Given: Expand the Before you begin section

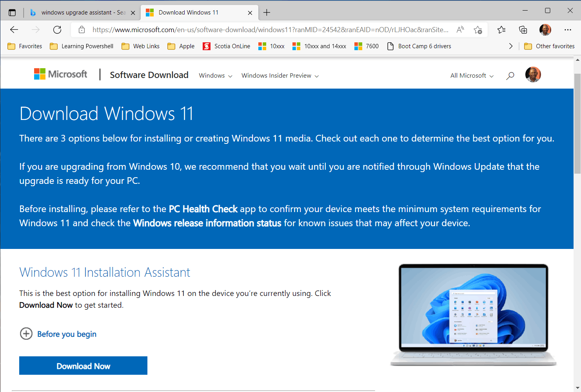Looking at the screenshot, I should coord(58,334).
